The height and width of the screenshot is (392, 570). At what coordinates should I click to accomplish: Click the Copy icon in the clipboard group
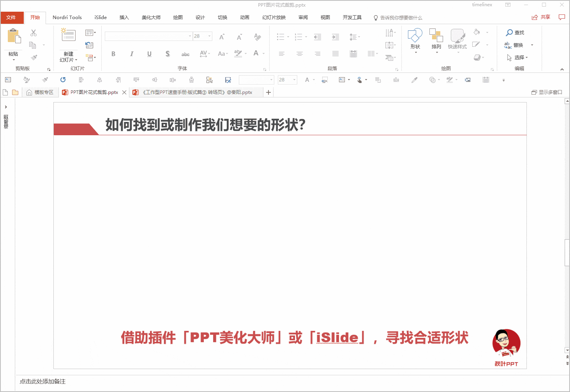click(x=33, y=45)
